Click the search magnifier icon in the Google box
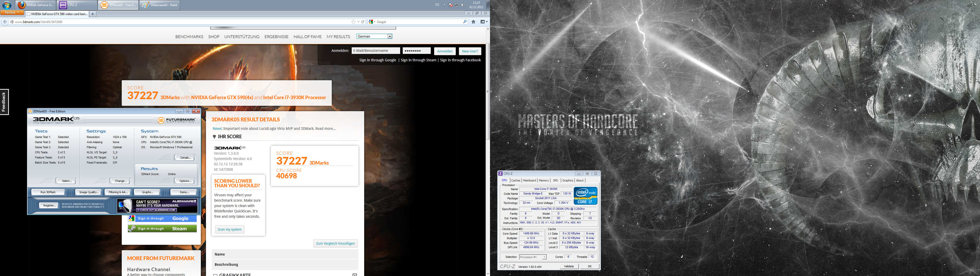Viewport: 980px width, 276px height. [464, 22]
